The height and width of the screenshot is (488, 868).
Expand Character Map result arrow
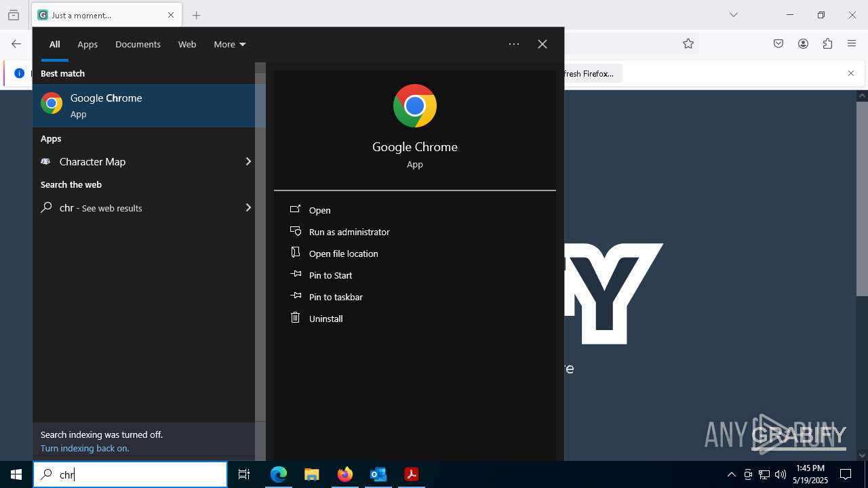coord(248,161)
